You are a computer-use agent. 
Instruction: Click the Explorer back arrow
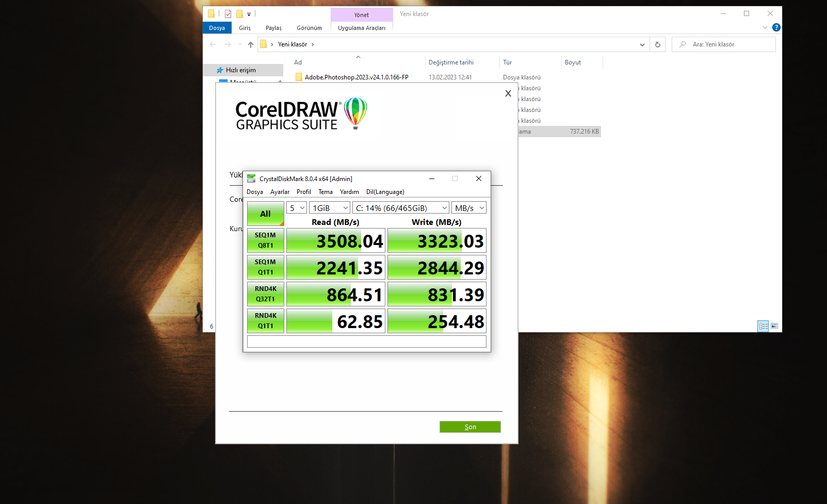pos(213,44)
